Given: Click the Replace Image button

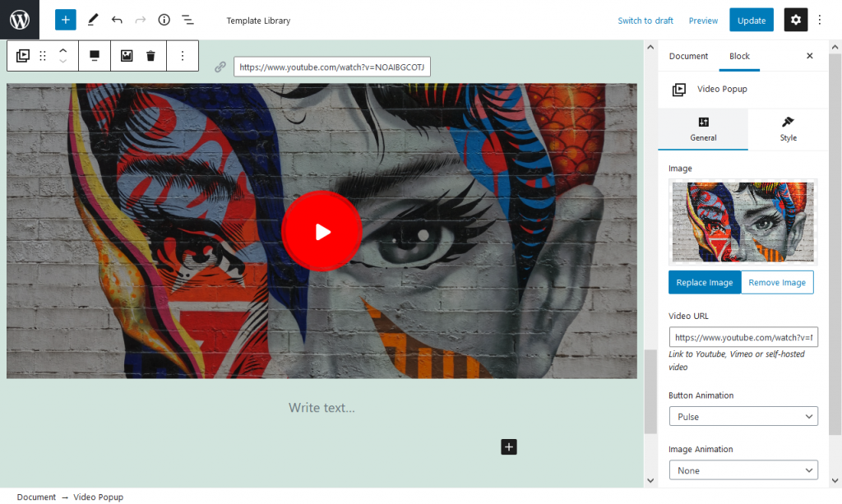Looking at the screenshot, I should point(705,282).
